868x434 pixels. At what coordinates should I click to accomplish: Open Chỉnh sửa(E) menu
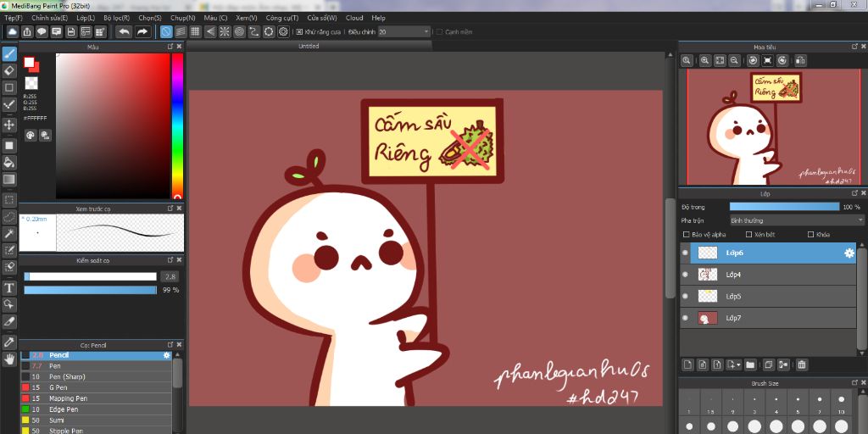click(x=50, y=18)
